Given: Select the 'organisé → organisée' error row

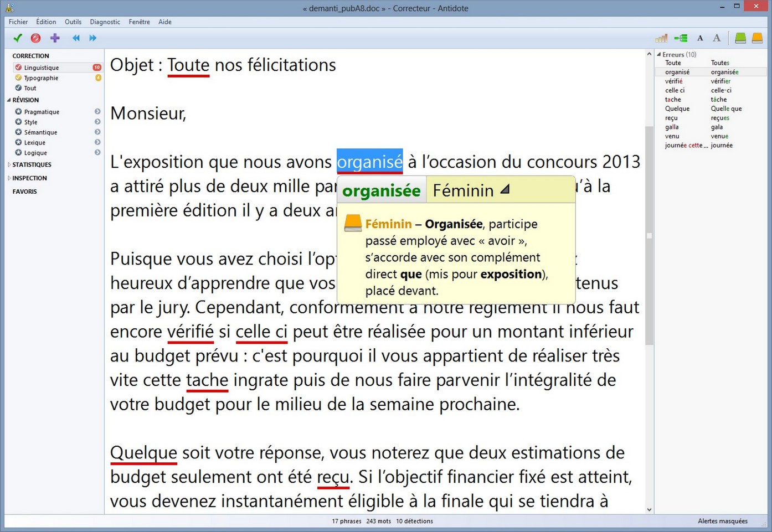Looking at the screenshot, I should [x=711, y=72].
